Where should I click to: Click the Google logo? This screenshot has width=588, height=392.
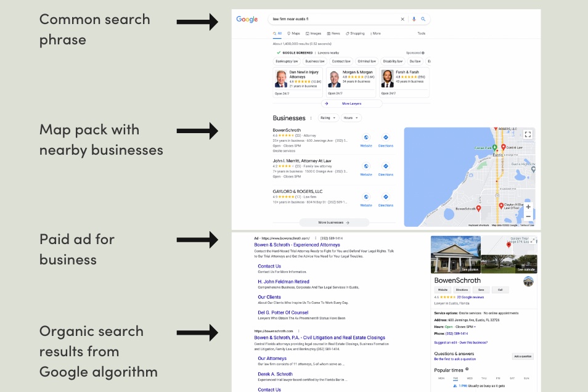(247, 19)
